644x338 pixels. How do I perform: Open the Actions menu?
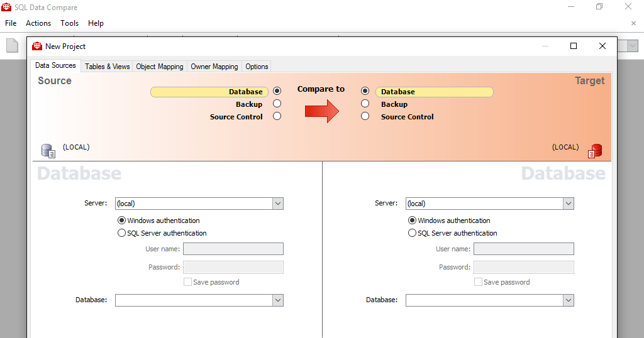click(x=38, y=23)
